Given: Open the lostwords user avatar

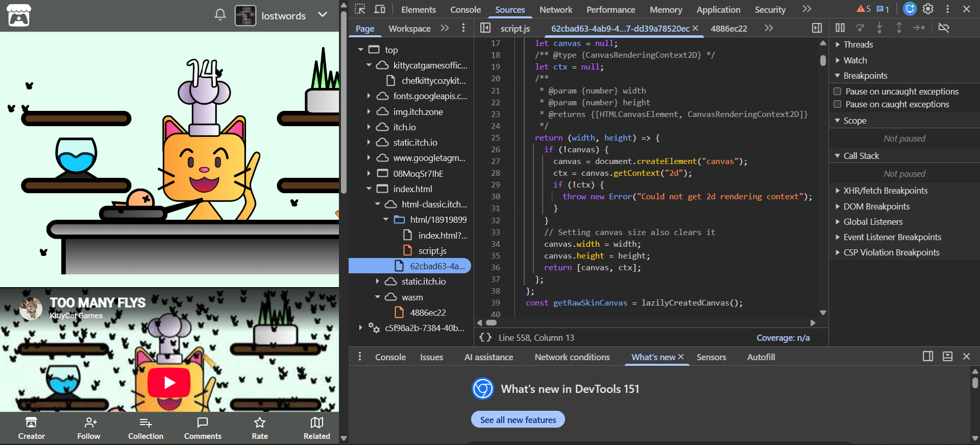Looking at the screenshot, I should click(246, 16).
